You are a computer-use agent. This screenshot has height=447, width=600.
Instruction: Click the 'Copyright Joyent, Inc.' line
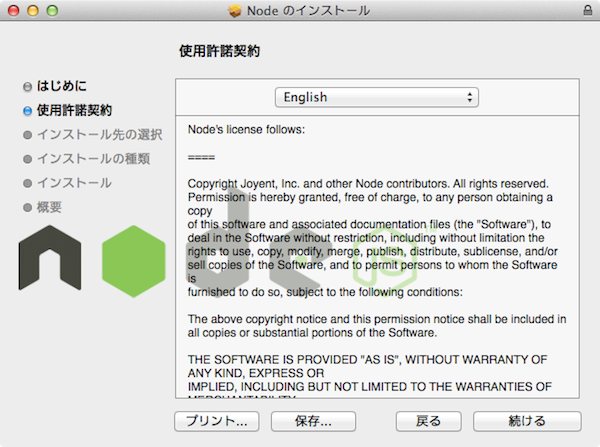pos(368,184)
